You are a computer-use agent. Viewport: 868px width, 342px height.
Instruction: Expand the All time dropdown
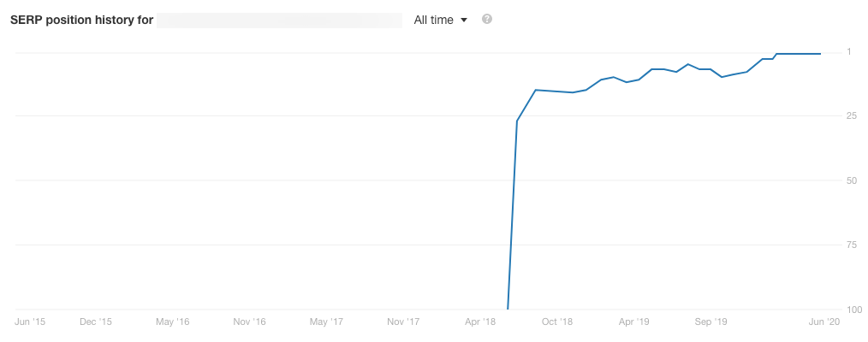point(441,20)
